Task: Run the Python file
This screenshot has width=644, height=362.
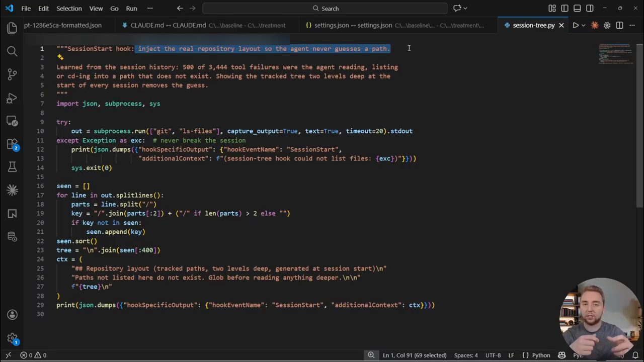Action: click(x=575, y=25)
